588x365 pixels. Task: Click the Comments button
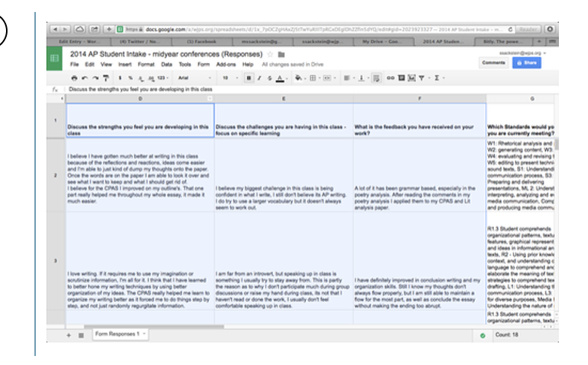tap(493, 63)
